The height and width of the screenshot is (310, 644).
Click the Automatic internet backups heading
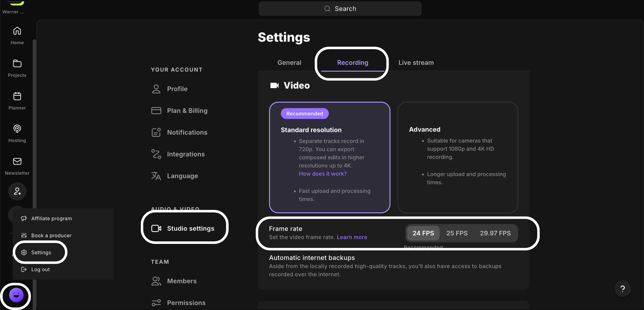312,258
